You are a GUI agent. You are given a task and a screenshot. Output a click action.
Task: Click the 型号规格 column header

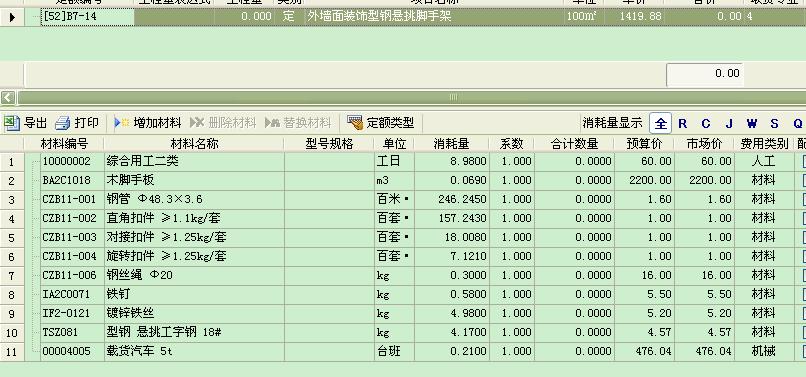[x=329, y=143]
